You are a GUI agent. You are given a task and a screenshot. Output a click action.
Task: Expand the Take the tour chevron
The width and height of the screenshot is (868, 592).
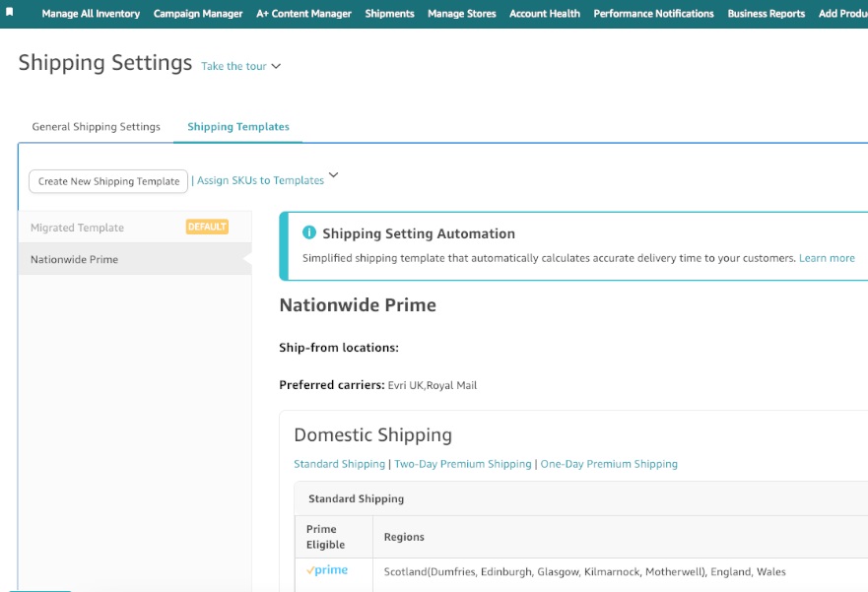tap(276, 66)
